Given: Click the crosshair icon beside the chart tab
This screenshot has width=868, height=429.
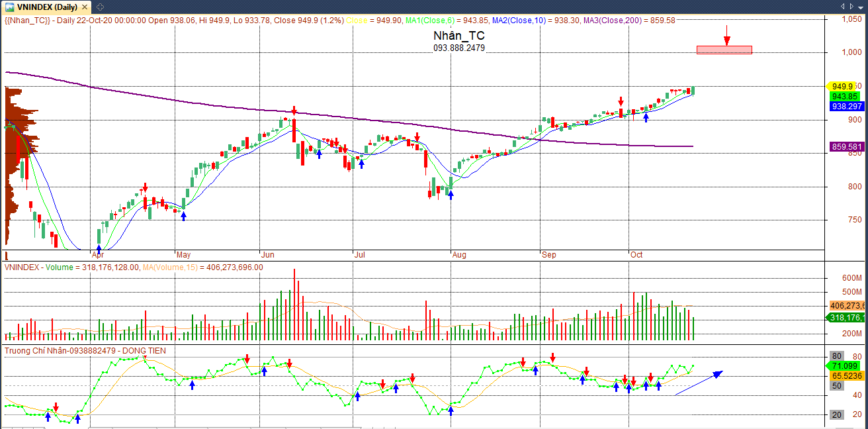Looking at the screenshot, I should 99,6.
